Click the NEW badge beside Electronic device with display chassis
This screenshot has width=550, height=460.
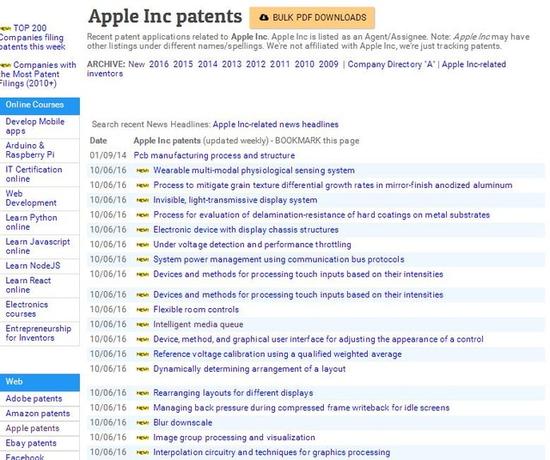click(143, 230)
